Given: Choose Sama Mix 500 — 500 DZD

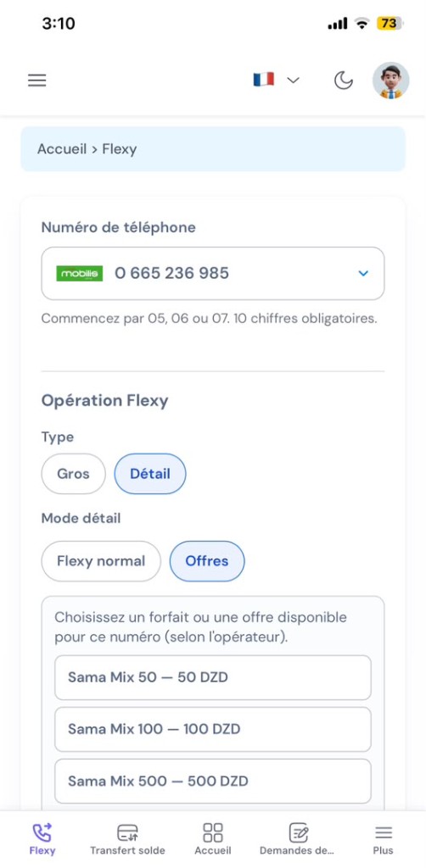Looking at the screenshot, I should pos(213,781).
